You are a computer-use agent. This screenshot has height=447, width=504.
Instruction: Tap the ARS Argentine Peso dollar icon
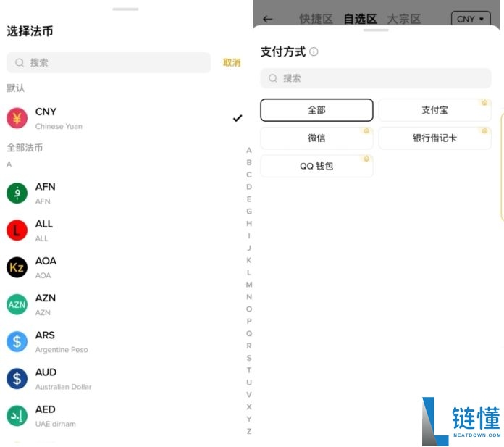click(x=17, y=341)
